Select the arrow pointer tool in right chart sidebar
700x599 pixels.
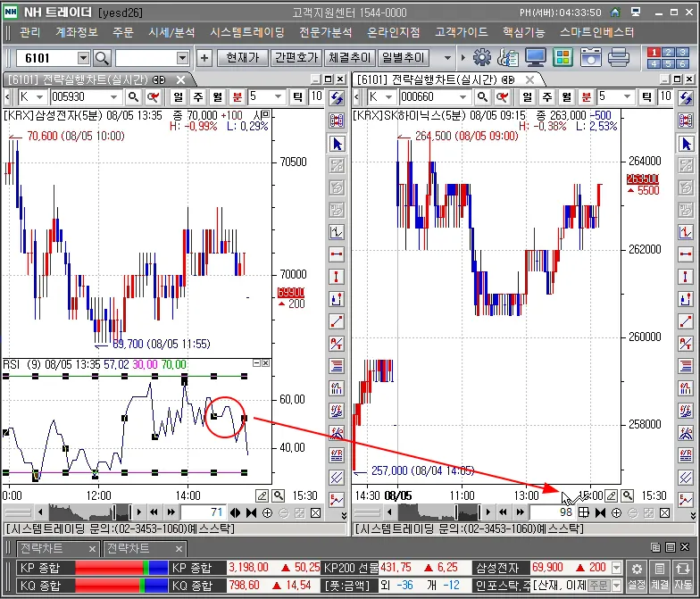coord(686,144)
